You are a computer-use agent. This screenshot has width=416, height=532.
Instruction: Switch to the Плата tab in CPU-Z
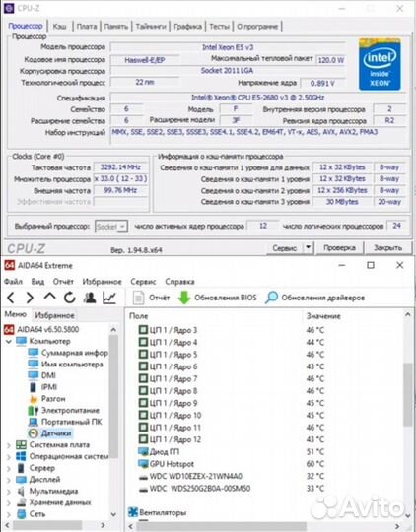coord(87,27)
